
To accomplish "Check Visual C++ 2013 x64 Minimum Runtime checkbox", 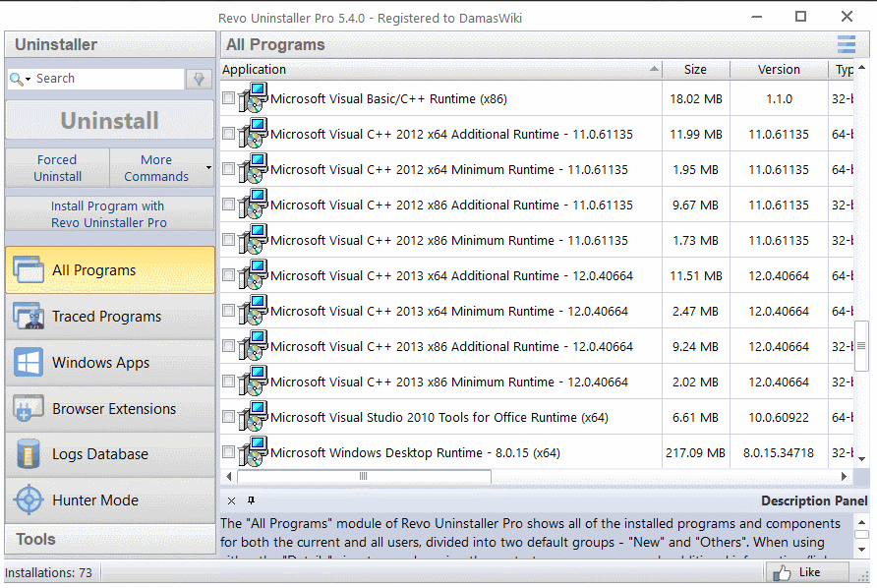I will (228, 310).
